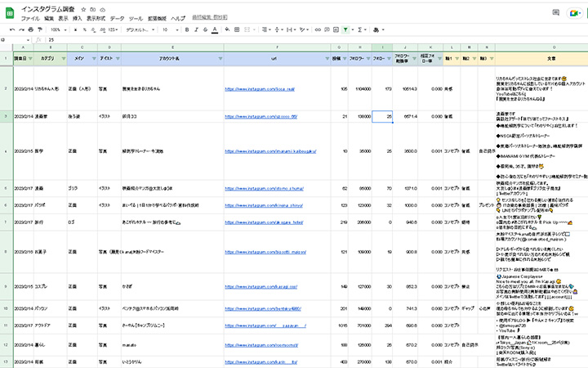Click the Google Sheets home logo
Image resolution: width=588 pixels, height=368 pixels.
click(10, 11)
